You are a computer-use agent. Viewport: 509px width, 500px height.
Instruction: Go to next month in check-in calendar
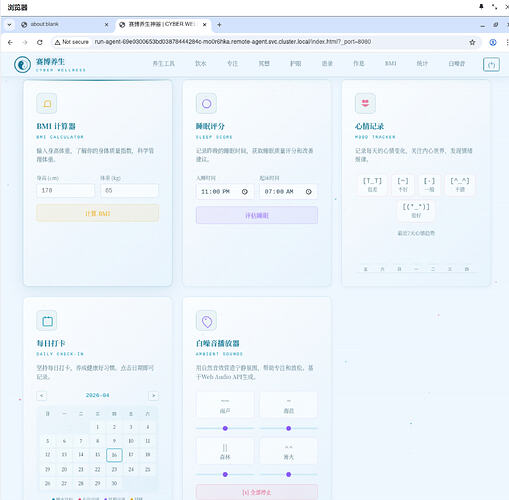pyautogui.click(x=153, y=396)
